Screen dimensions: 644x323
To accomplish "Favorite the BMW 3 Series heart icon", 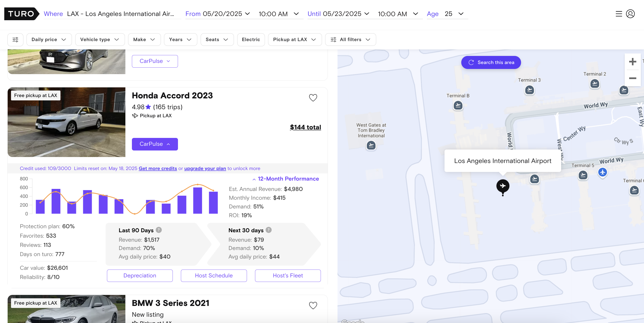I will tap(313, 305).
